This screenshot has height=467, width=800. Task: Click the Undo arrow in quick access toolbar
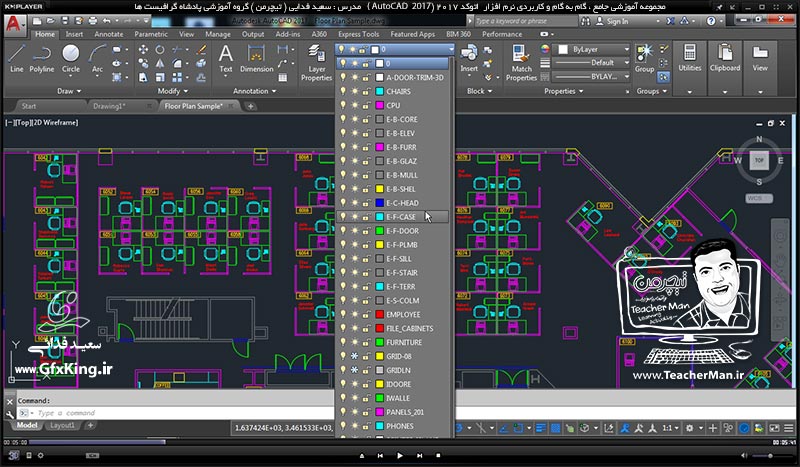pyautogui.click(x=107, y=21)
